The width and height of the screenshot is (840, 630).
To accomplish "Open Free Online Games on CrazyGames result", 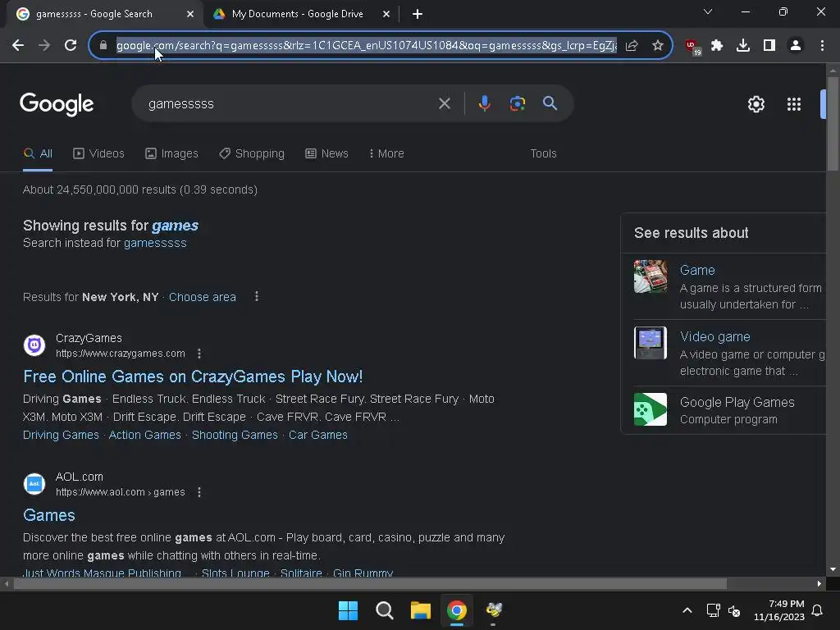I will 193,377.
